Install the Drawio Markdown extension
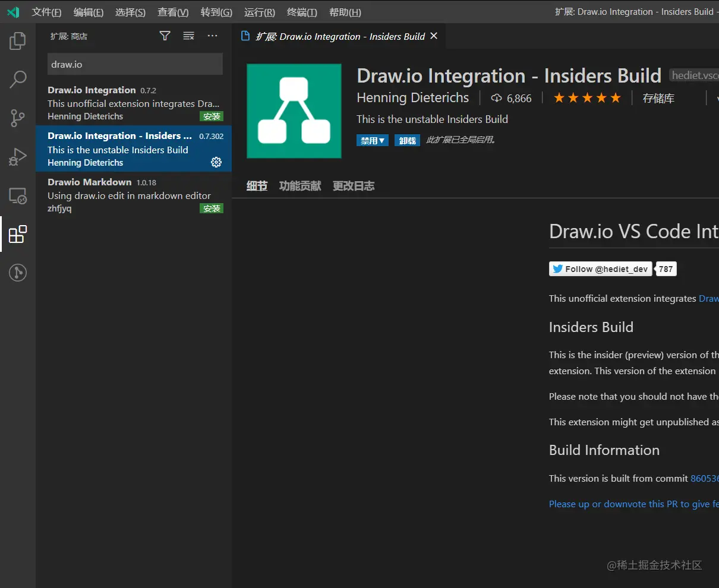Image resolution: width=719 pixels, height=588 pixels. pyautogui.click(x=212, y=208)
